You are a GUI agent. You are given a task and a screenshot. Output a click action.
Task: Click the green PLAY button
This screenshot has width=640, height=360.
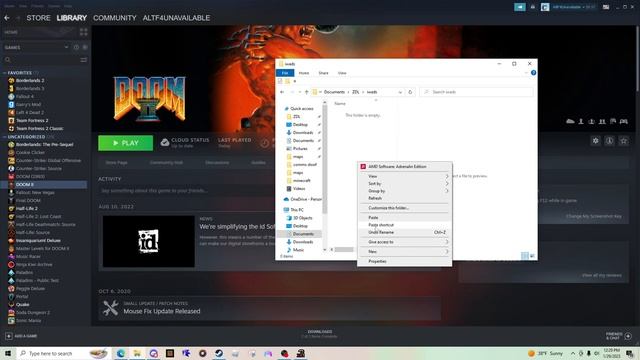pyautogui.click(x=125, y=143)
